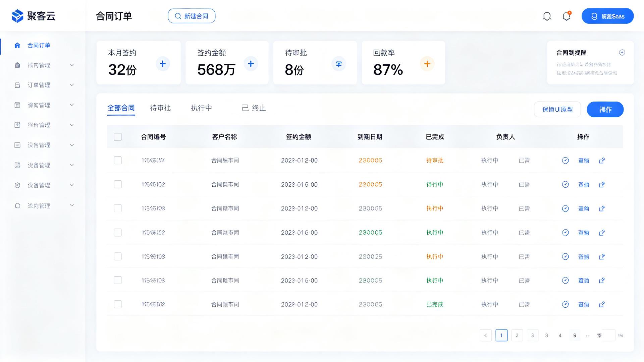
Task: Click the plus icon on 本月签约 card
Action: (163, 64)
